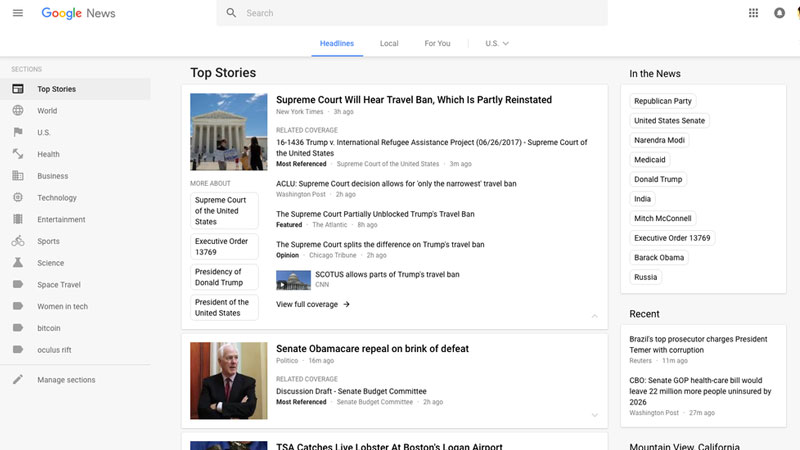This screenshot has width=800, height=450.
Task: Open the Google apps grid
Action: pos(753,13)
